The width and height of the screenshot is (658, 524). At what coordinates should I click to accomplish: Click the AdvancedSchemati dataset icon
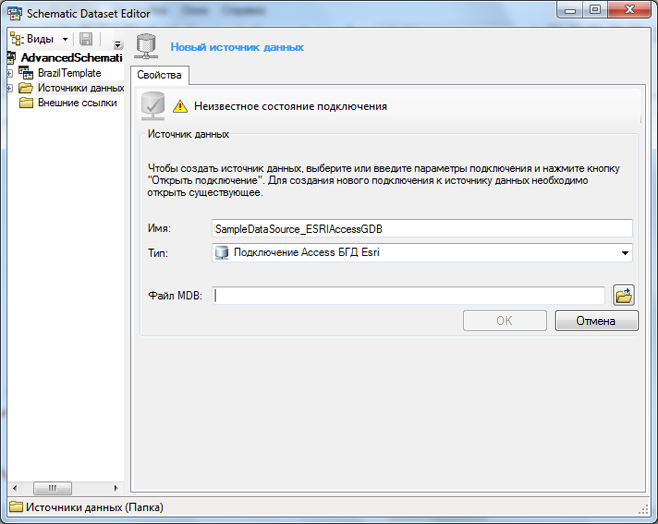12,58
